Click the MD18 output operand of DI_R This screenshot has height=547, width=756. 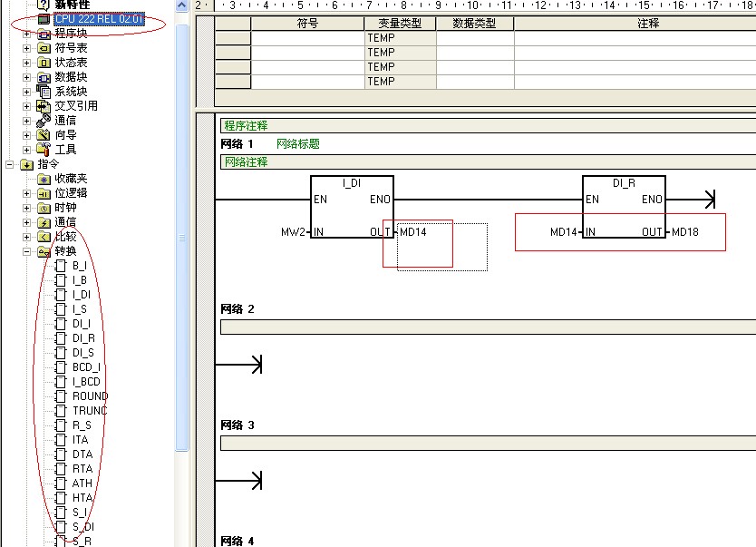(x=684, y=232)
